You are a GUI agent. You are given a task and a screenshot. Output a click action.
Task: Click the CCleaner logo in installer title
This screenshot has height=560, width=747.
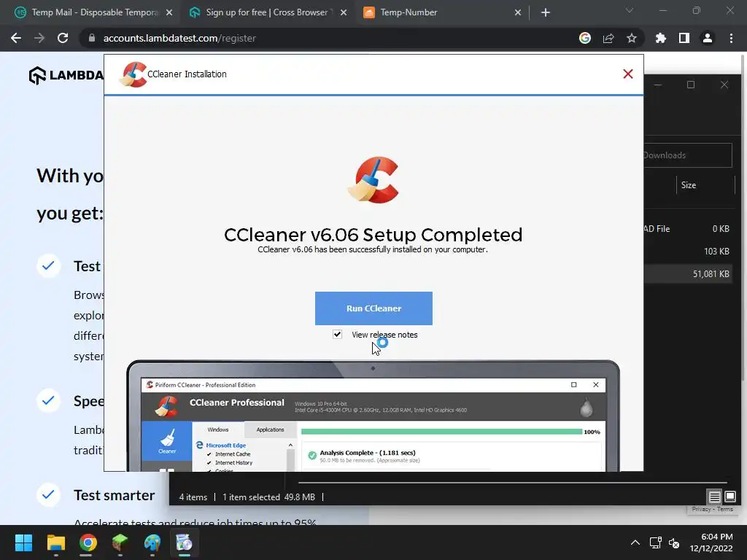pyautogui.click(x=133, y=74)
